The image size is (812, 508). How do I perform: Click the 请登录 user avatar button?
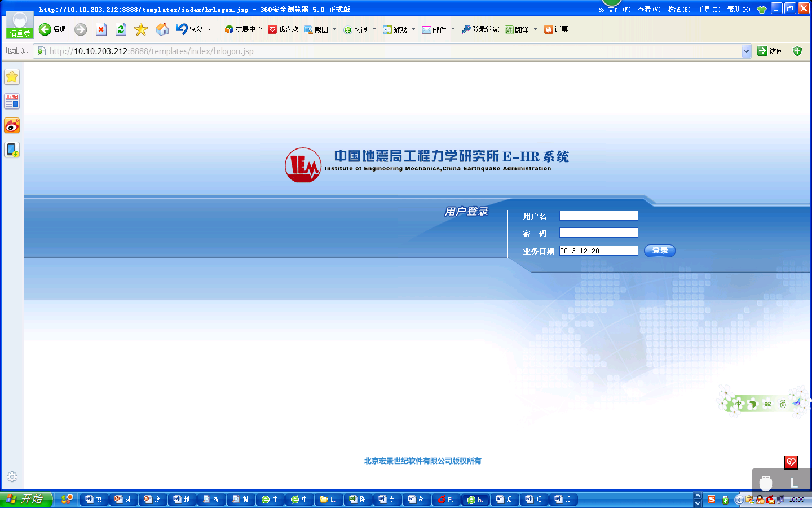point(20,25)
